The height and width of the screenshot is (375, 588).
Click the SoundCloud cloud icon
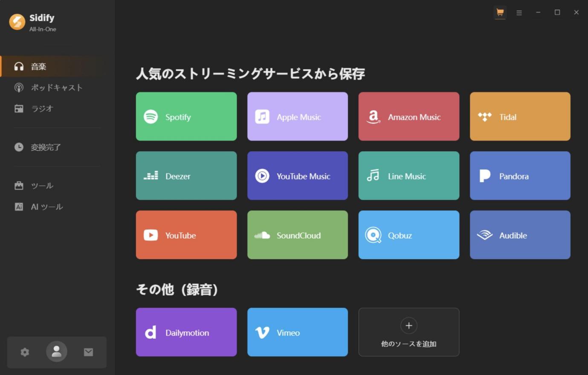[x=262, y=235]
